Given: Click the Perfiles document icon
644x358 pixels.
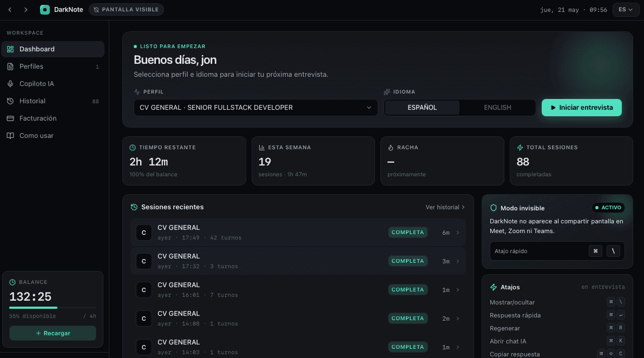Looking at the screenshot, I should point(10,66).
